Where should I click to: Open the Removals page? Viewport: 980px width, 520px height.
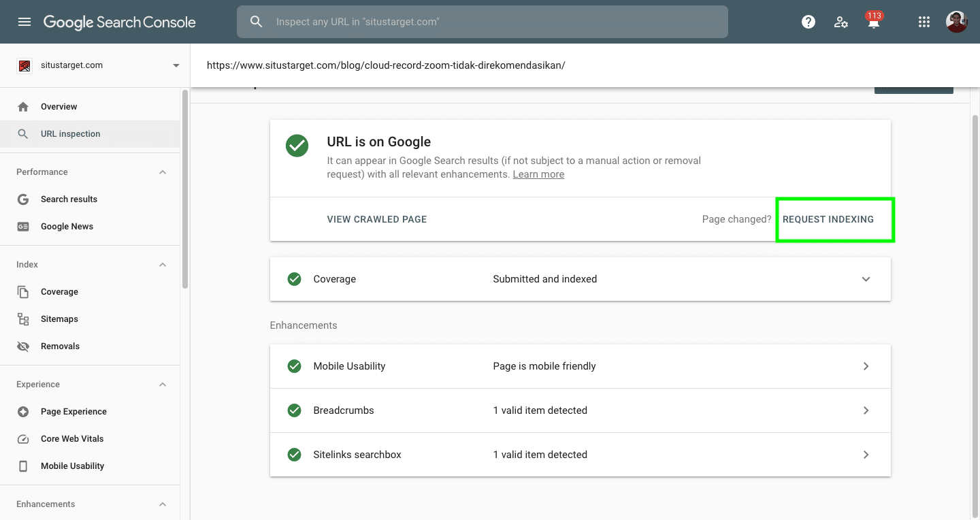[90, 346]
